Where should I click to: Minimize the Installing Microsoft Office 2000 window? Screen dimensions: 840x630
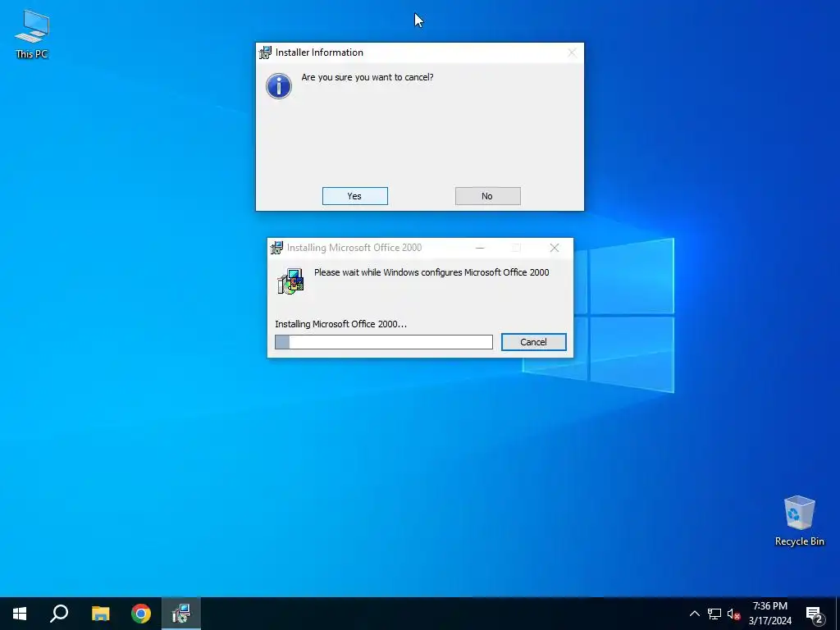480,248
